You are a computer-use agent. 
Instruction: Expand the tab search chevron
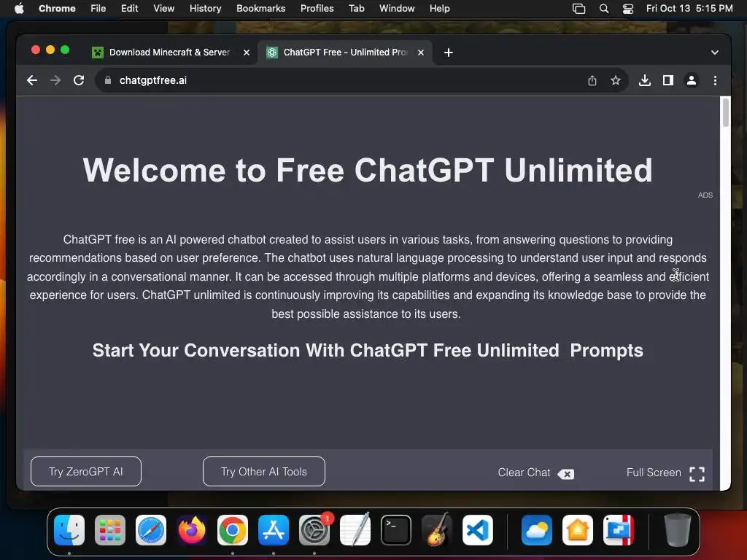point(715,52)
